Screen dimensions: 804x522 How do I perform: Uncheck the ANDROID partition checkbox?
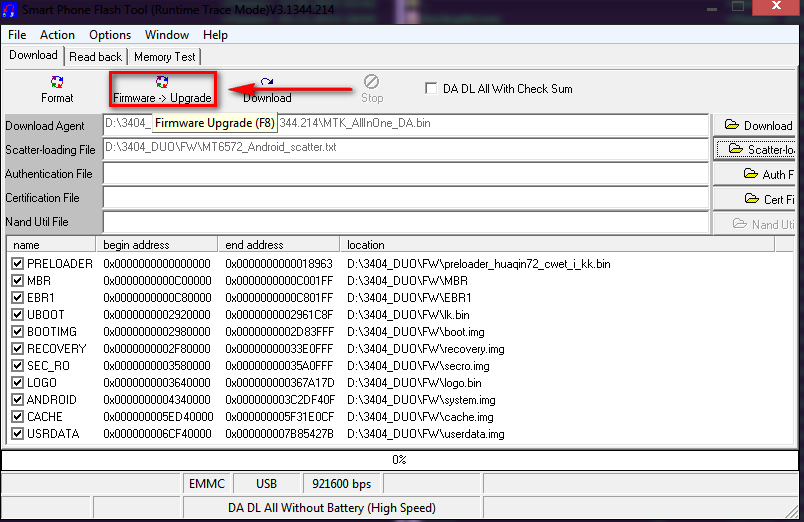click(x=17, y=399)
